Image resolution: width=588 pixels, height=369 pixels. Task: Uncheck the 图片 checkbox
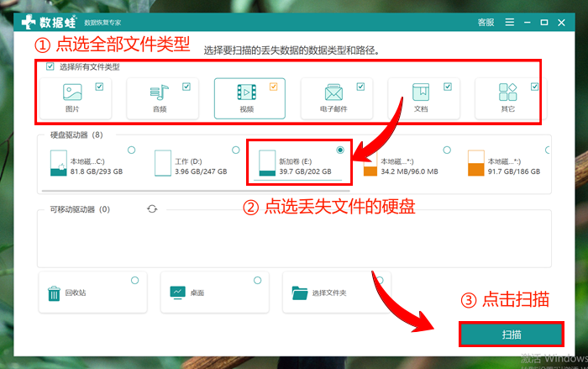[99, 87]
